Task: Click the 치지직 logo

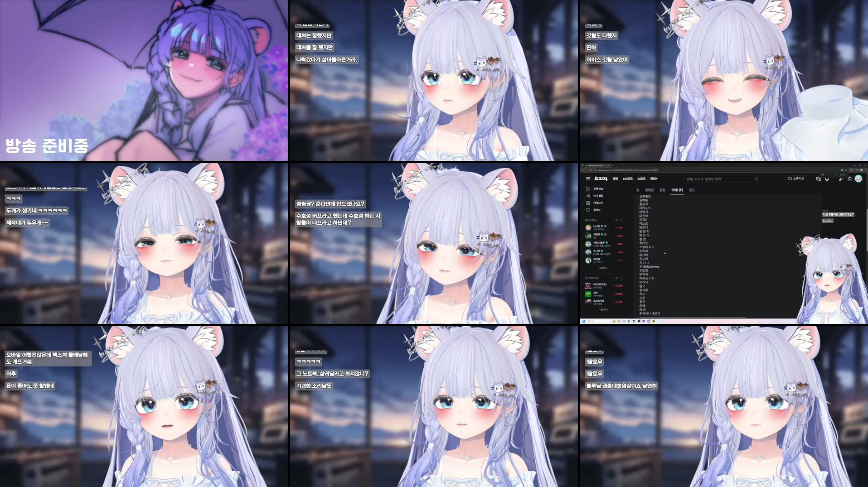Action: pos(601,178)
